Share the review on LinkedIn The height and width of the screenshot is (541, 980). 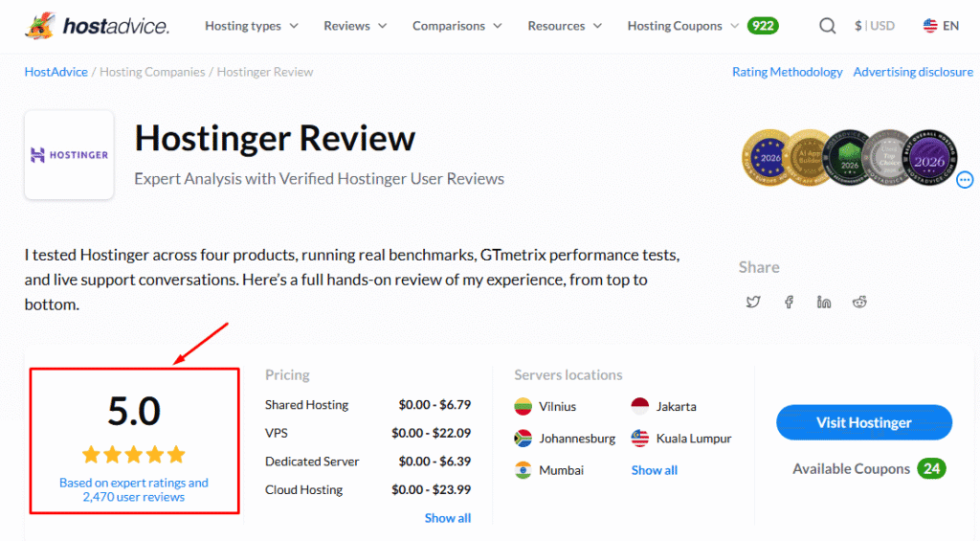pyautogui.click(x=824, y=302)
